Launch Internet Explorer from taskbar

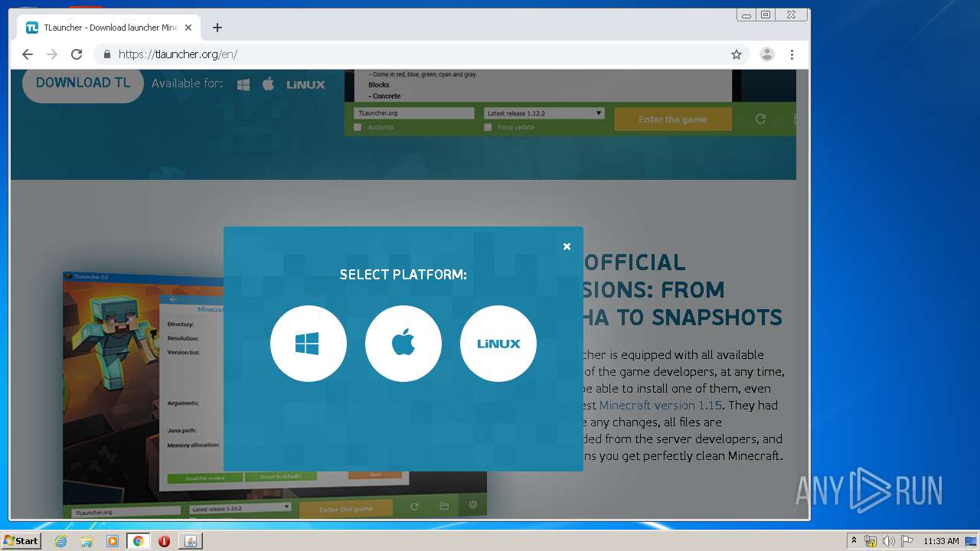click(60, 541)
